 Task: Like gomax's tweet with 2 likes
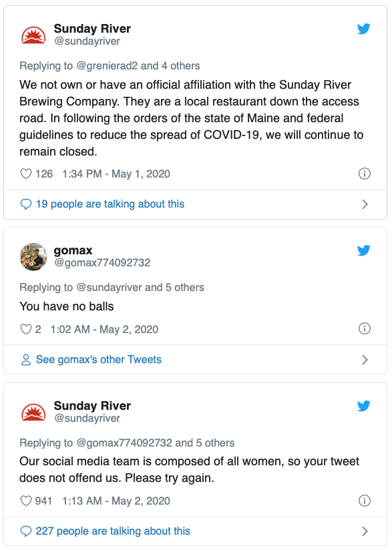coord(26,329)
